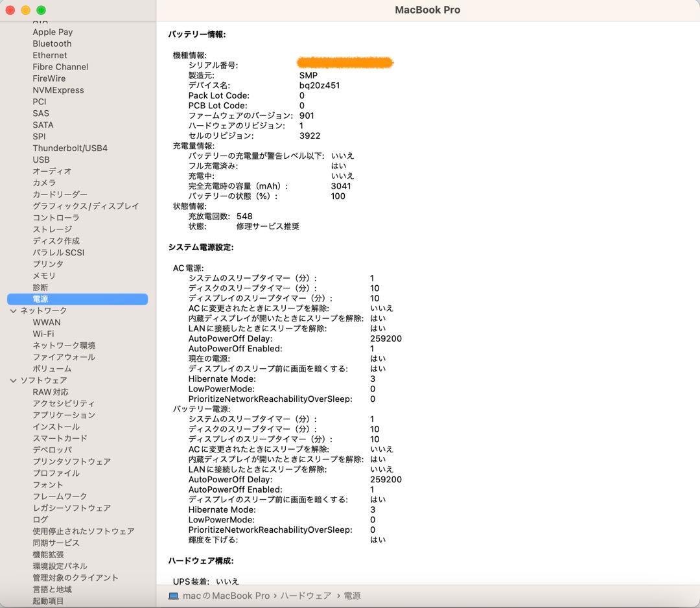Open Apple Pay information

coord(52,32)
